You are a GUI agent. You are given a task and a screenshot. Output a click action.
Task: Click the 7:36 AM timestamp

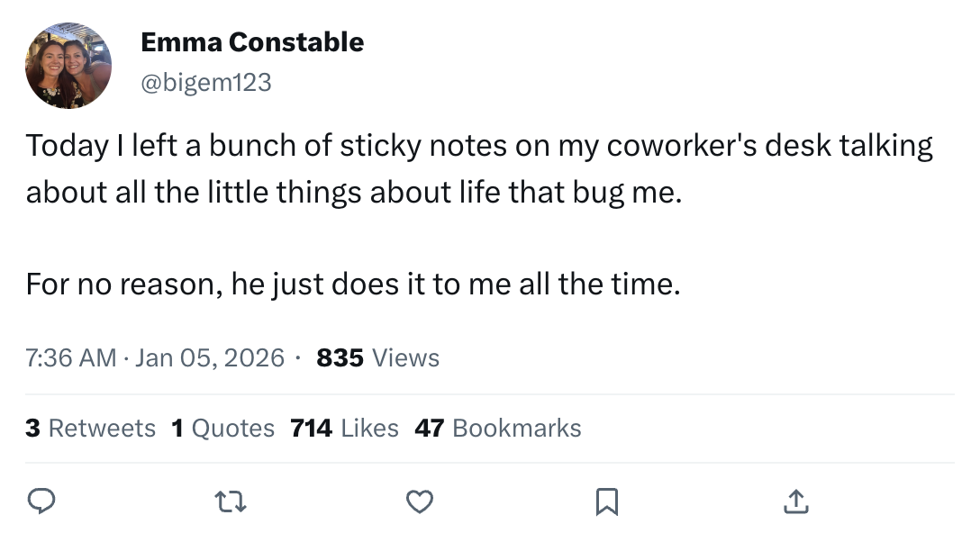coord(71,358)
